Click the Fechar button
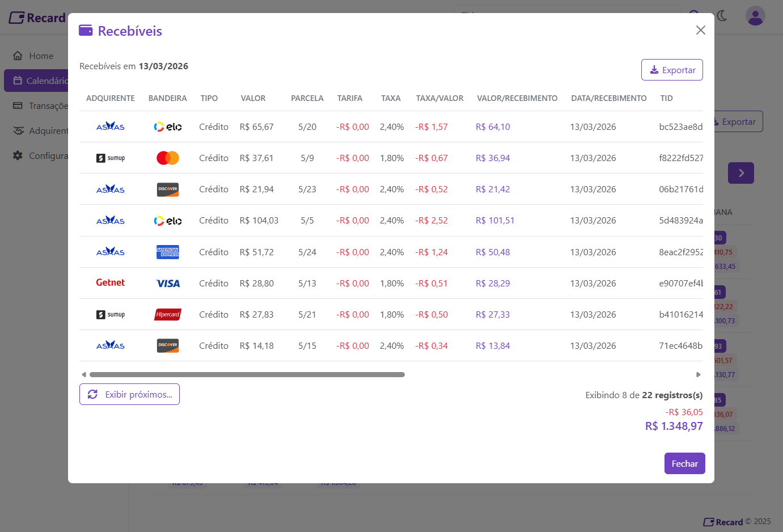Screen dimensions: 783x532 [684, 463]
